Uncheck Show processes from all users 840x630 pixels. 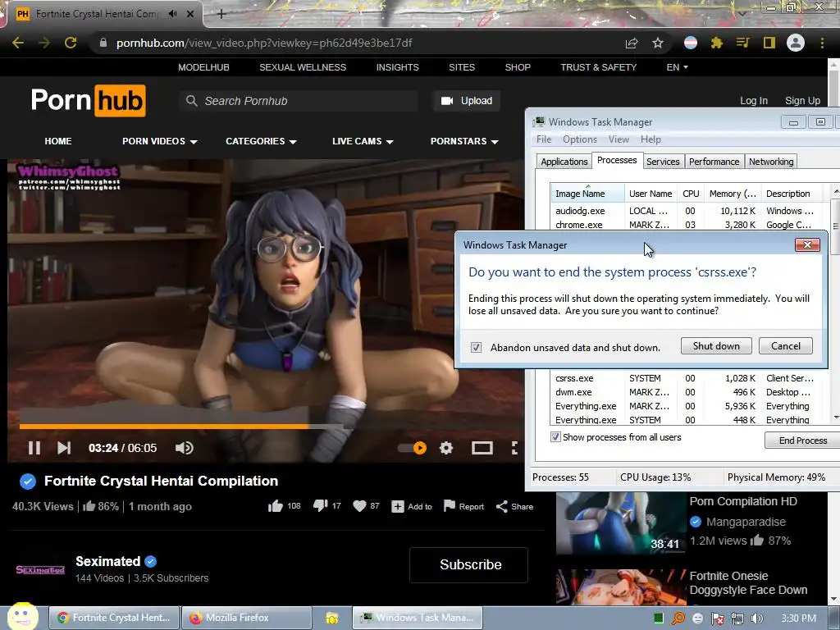[555, 436]
